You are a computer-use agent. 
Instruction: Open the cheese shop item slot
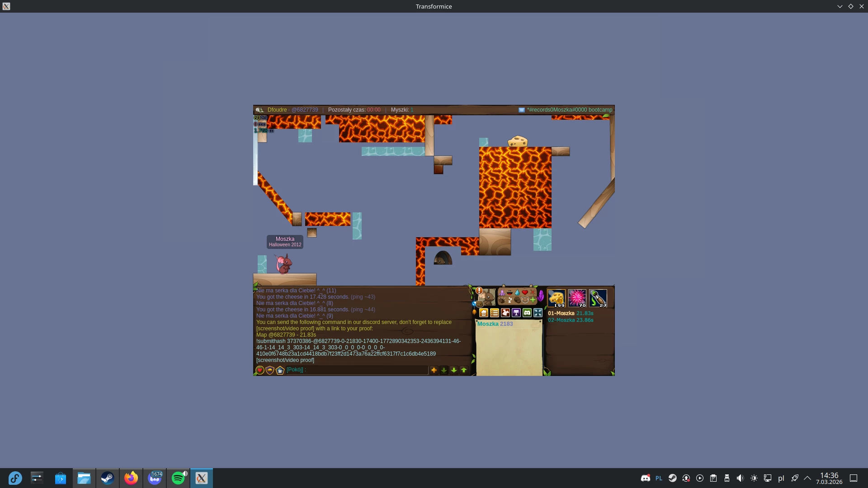pos(556,298)
